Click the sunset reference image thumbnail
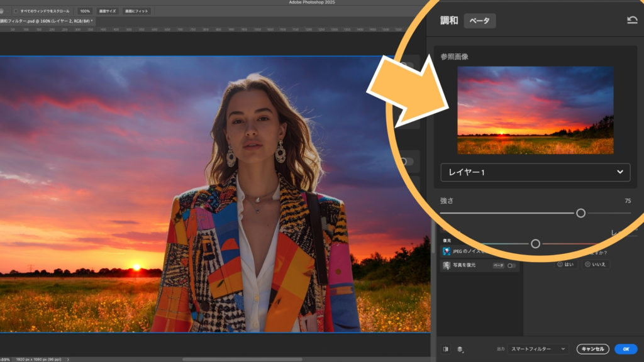Screen dimensions: 644x362 [535, 110]
